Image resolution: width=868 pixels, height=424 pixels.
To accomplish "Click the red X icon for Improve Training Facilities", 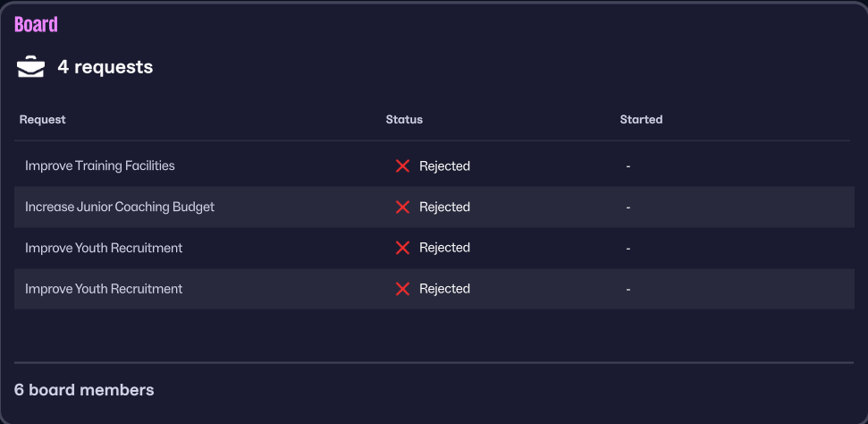I will coord(402,165).
